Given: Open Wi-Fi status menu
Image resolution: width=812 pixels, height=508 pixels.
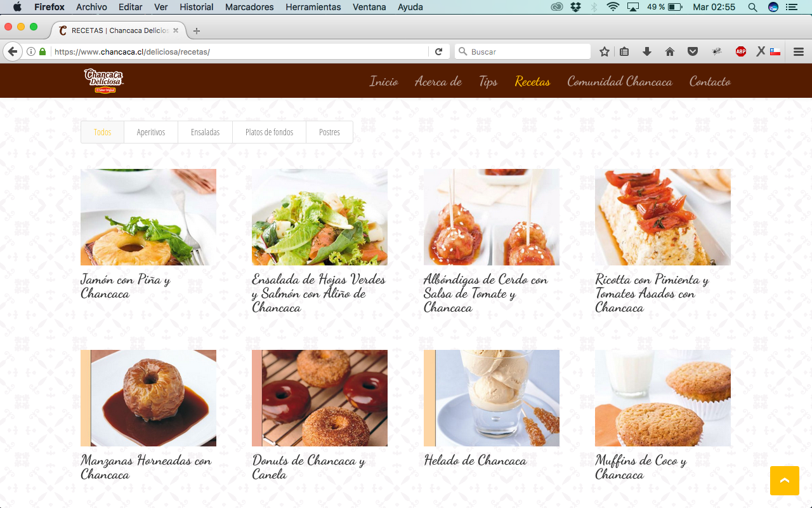Looking at the screenshot, I should coord(613,7).
